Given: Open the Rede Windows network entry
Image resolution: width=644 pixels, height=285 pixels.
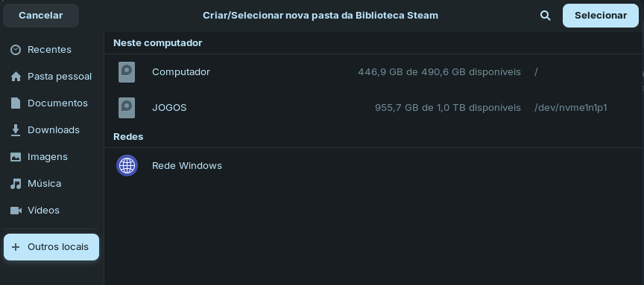Looking at the screenshot, I should (x=373, y=166).
